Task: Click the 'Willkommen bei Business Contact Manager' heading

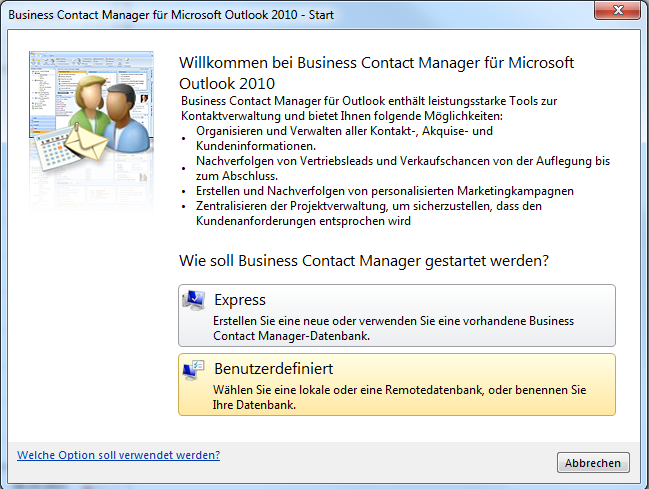Action: 376,73
